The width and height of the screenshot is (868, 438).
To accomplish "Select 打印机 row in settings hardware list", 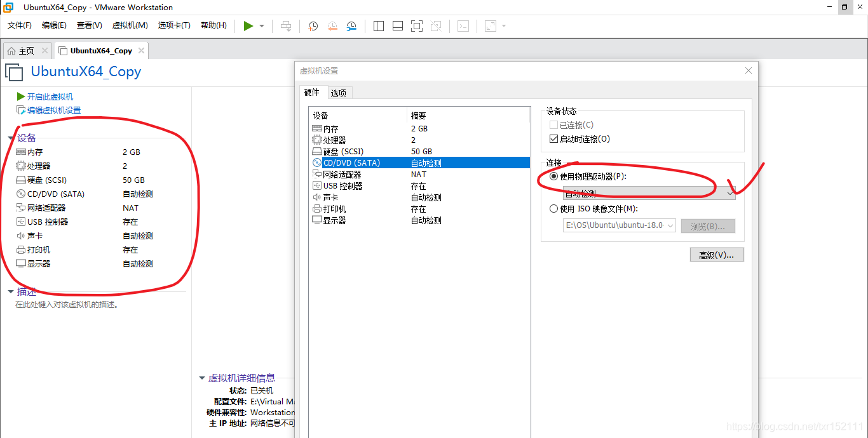I will coord(419,209).
